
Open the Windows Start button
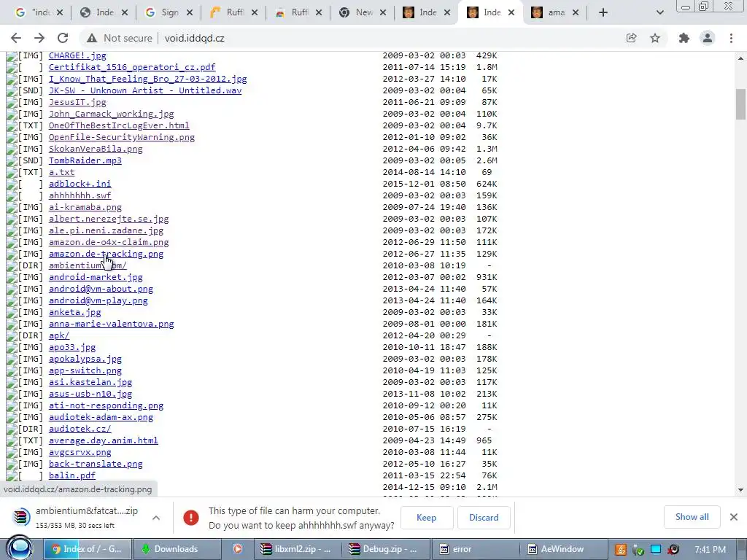[18, 548]
